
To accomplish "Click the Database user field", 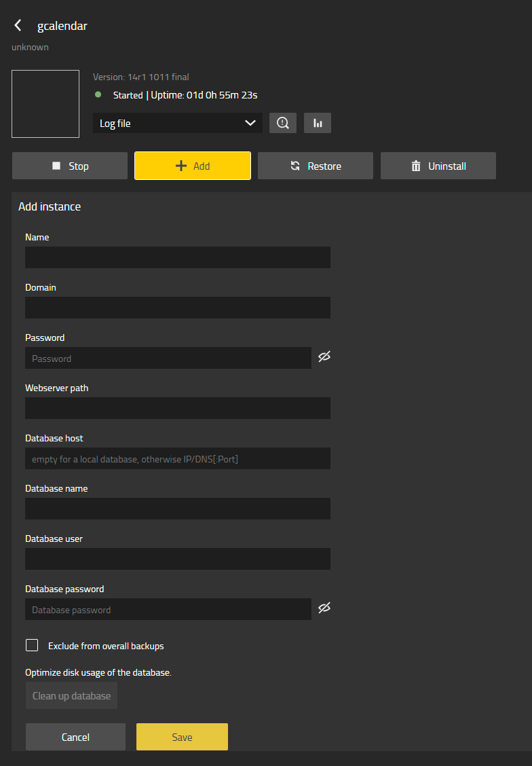I will (x=178, y=559).
